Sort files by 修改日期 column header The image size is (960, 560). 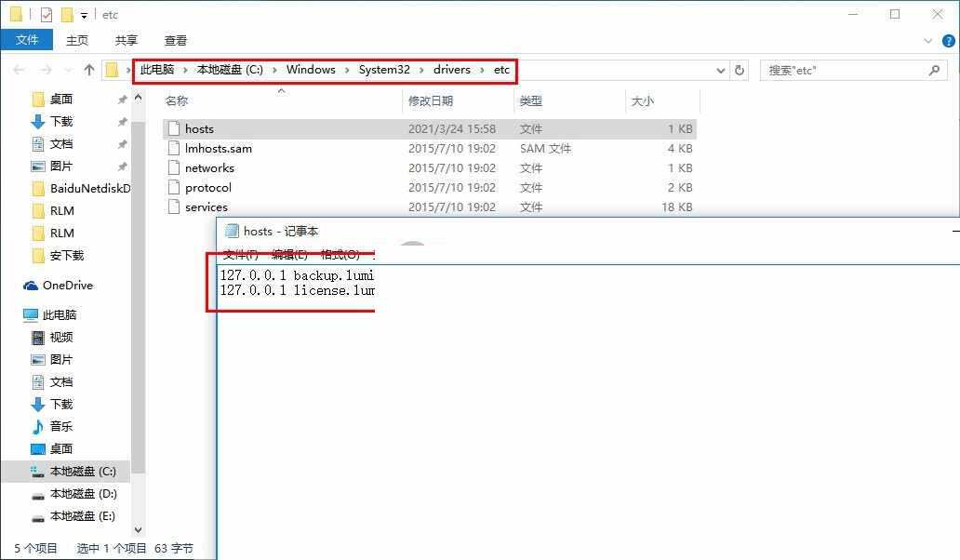[431, 100]
